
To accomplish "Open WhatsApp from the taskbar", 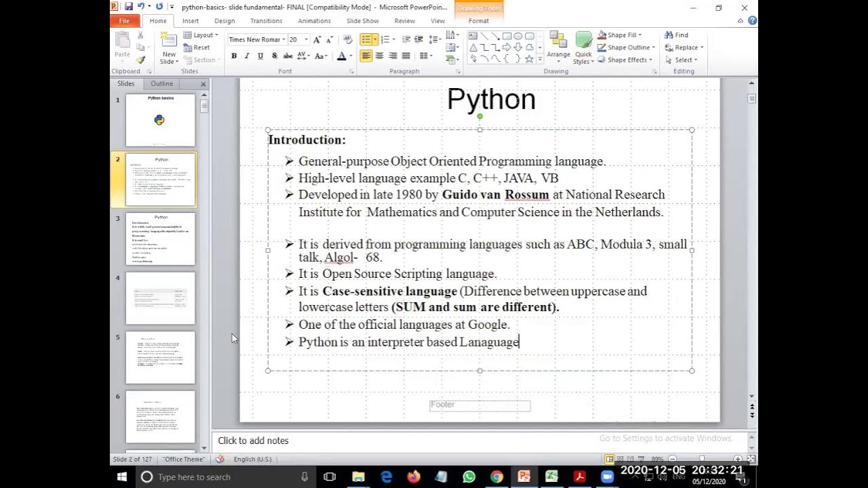I will (x=469, y=476).
